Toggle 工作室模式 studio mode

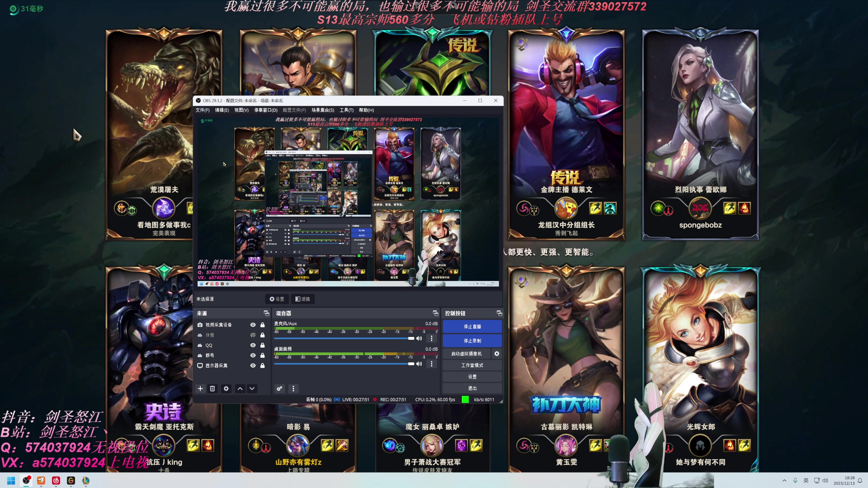point(472,365)
